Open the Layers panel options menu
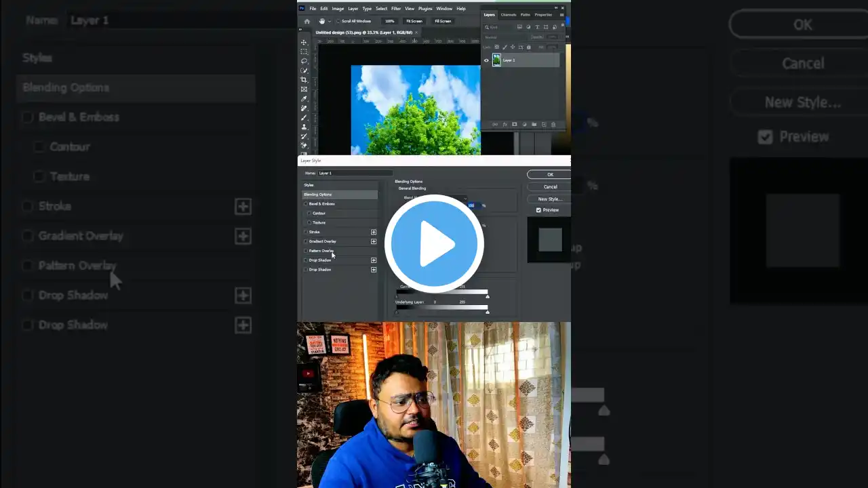Screen dimensions: 868x488 point(561,15)
